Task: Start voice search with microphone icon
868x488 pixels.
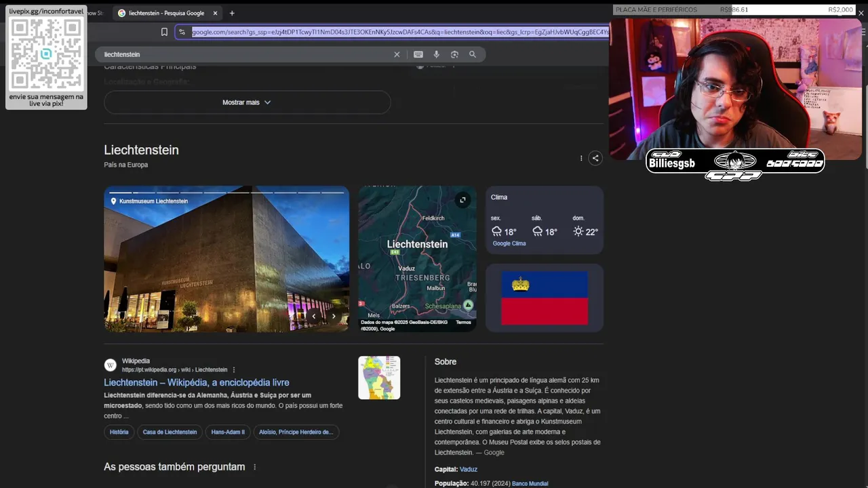Action: tap(437, 54)
